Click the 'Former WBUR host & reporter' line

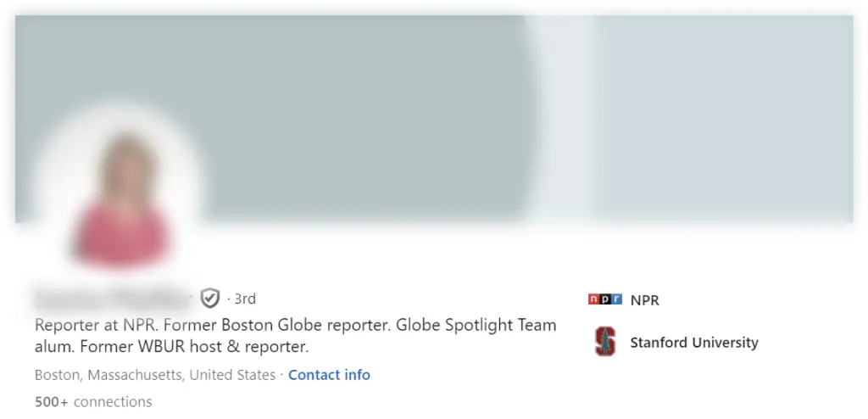click(194, 348)
